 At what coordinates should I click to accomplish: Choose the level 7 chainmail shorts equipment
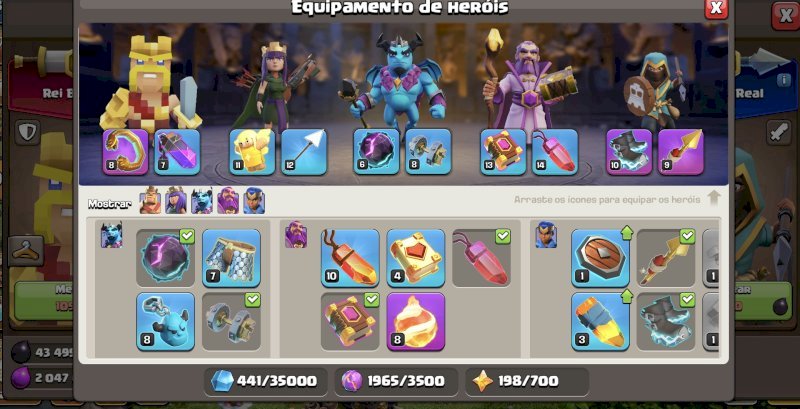coord(231,258)
